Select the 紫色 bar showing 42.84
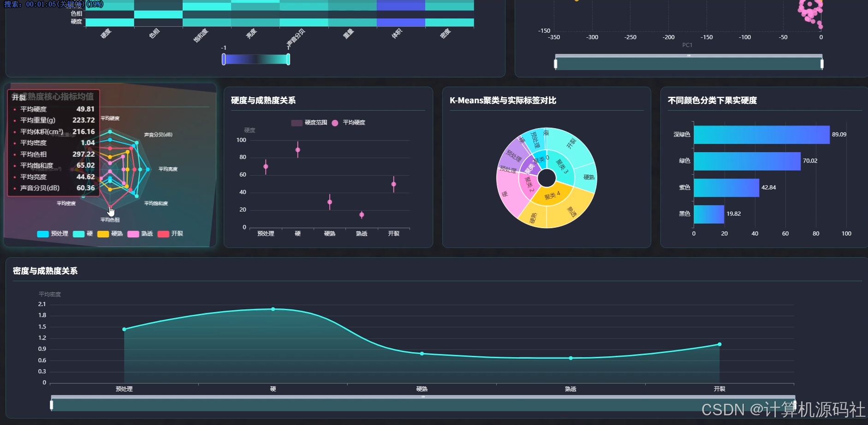This screenshot has width=868, height=425. pos(726,188)
